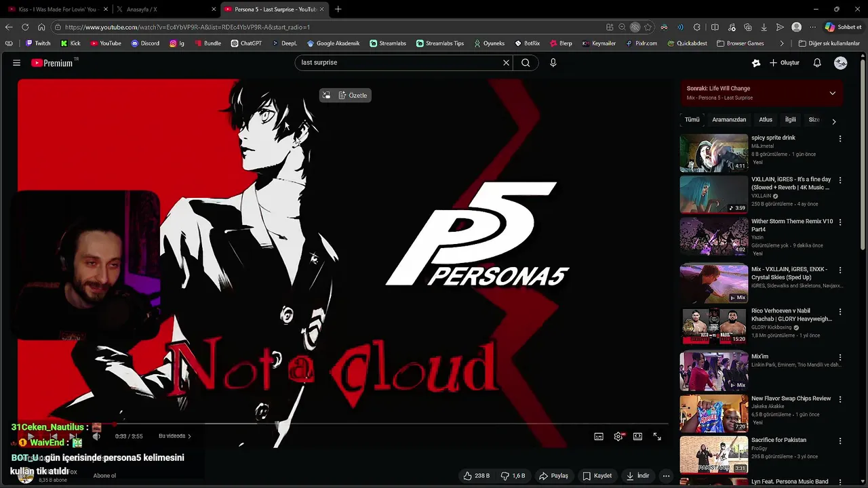Screen dimensions: 868x488
Task: Open Sohbet et Copilot chat button
Action: [x=843, y=27]
